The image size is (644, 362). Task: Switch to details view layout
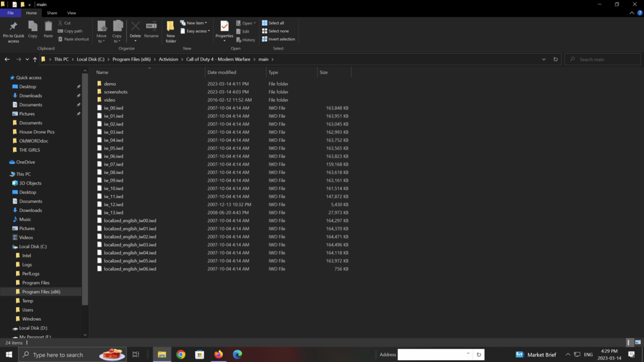(629, 343)
